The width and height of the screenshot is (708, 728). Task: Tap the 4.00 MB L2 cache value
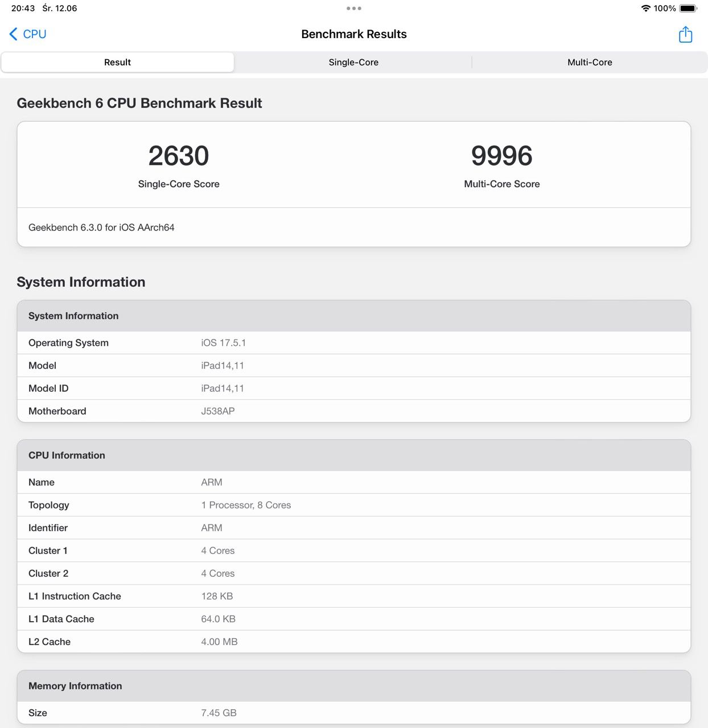tap(219, 642)
